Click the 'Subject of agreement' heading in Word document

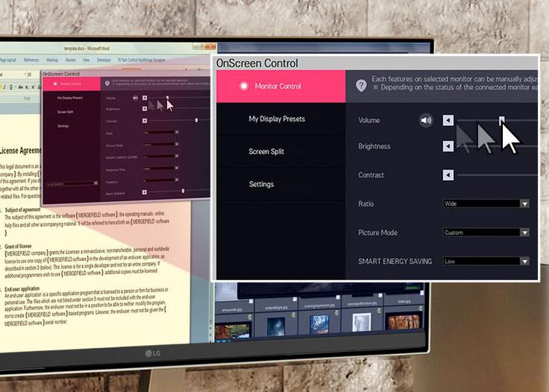[22, 210]
